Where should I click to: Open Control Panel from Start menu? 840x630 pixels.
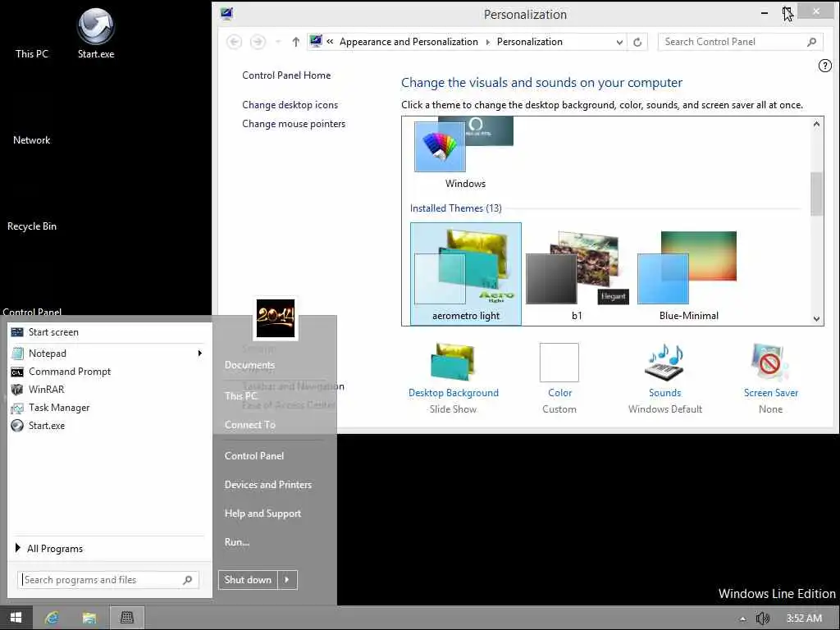coord(254,456)
